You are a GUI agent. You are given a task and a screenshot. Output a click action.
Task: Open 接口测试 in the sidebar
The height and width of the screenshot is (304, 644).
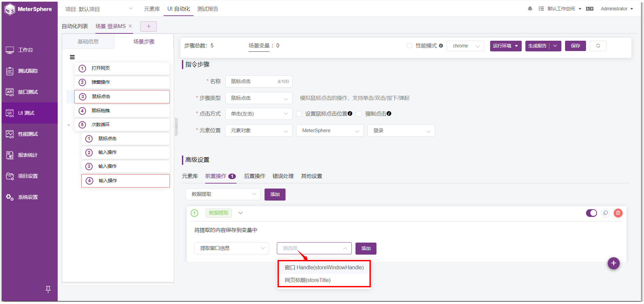tap(29, 92)
